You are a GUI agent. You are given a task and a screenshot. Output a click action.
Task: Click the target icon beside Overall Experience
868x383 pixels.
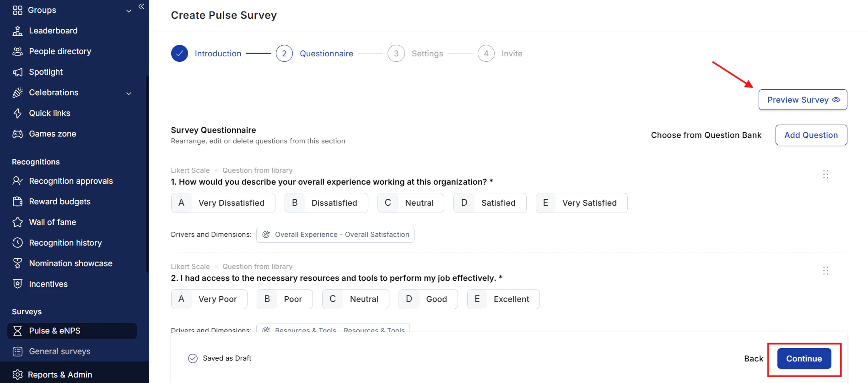(266, 235)
